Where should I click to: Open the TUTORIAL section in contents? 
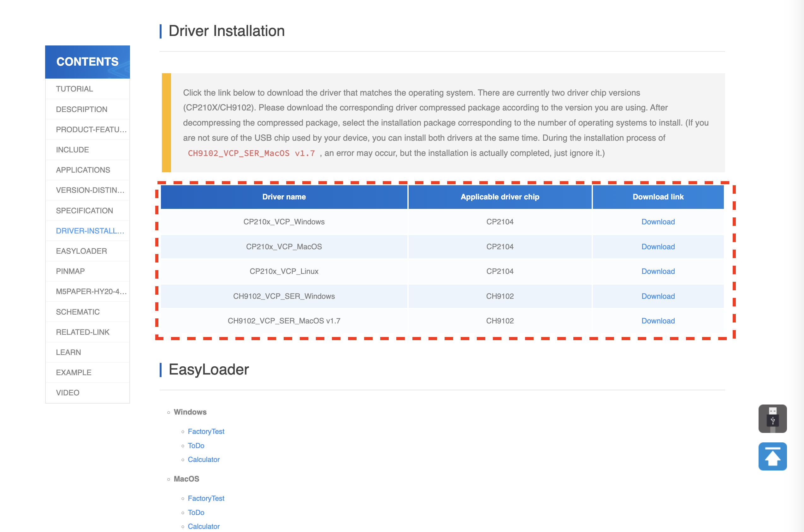(x=74, y=89)
